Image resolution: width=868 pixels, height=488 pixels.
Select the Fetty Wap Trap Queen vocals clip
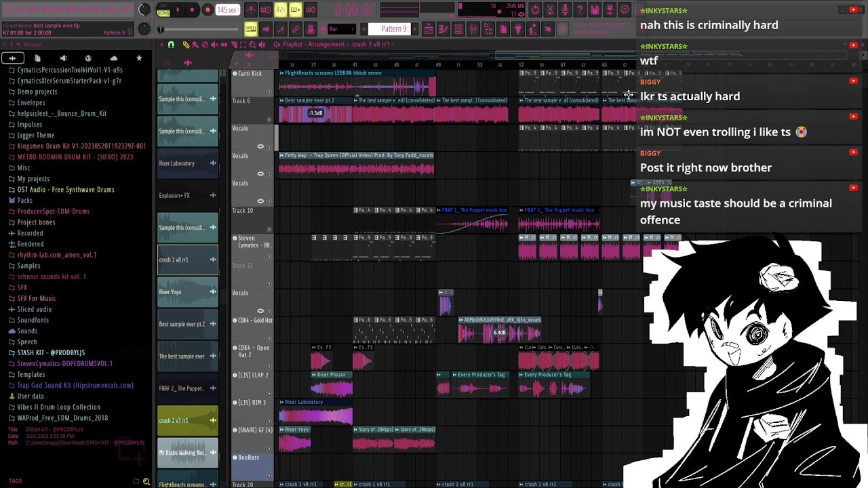coord(356,164)
